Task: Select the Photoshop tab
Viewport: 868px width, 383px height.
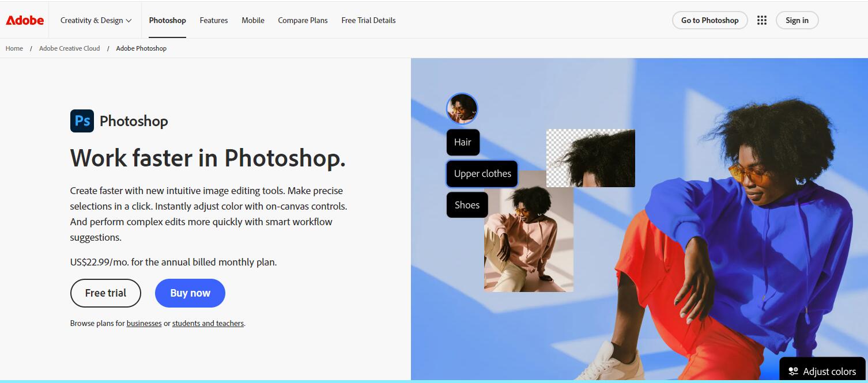Action: tap(167, 20)
